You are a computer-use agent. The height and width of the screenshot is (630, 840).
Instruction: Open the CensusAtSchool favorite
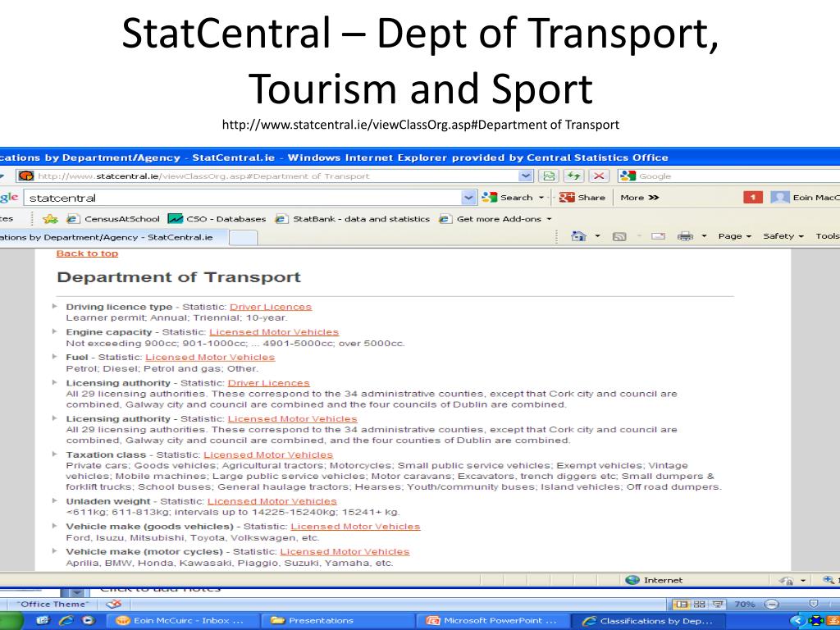tap(113, 218)
